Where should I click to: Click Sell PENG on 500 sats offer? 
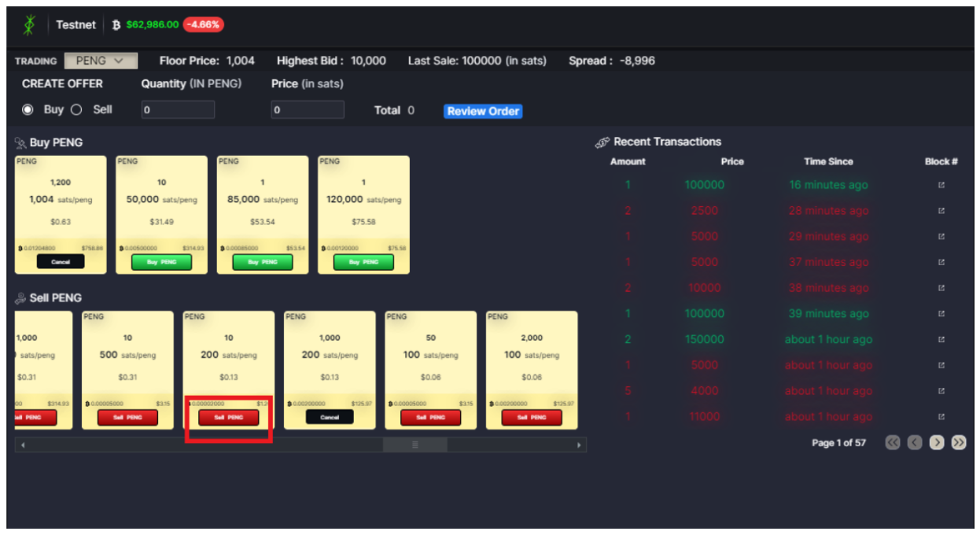tap(127, 418)
